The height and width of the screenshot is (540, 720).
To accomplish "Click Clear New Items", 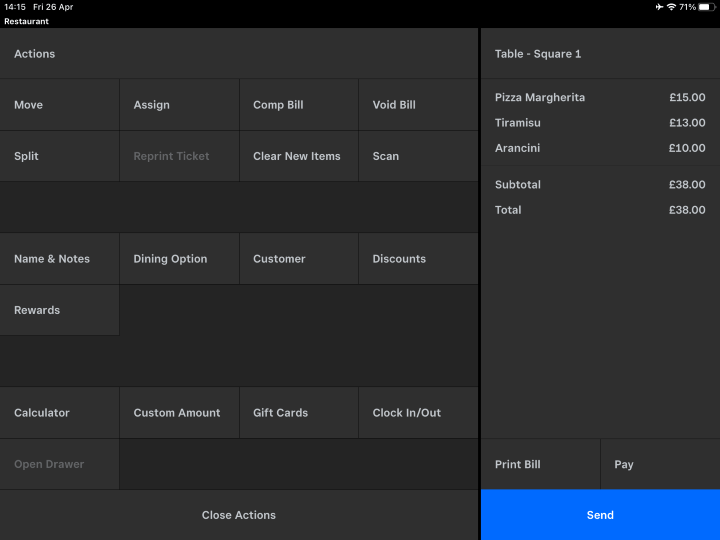I will click(298, 156).
